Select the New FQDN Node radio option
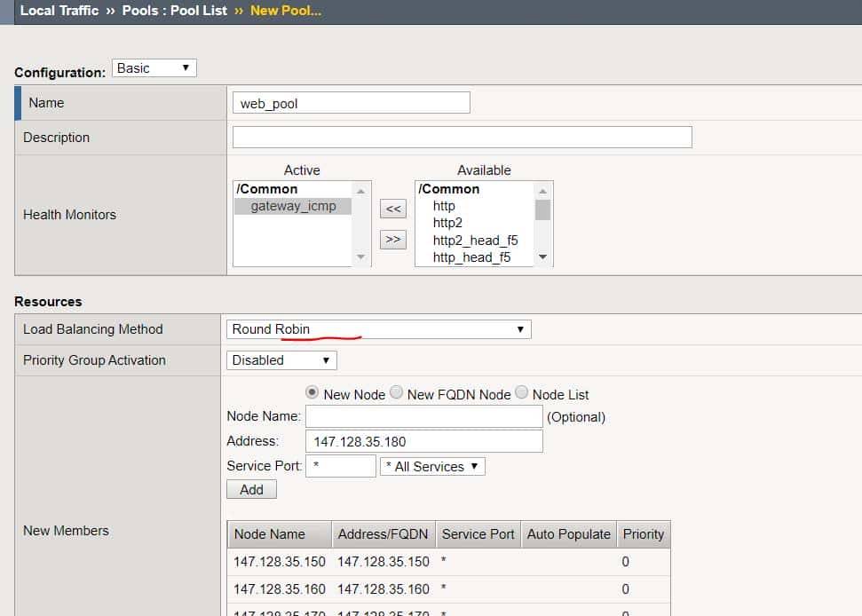 point(396,393)
